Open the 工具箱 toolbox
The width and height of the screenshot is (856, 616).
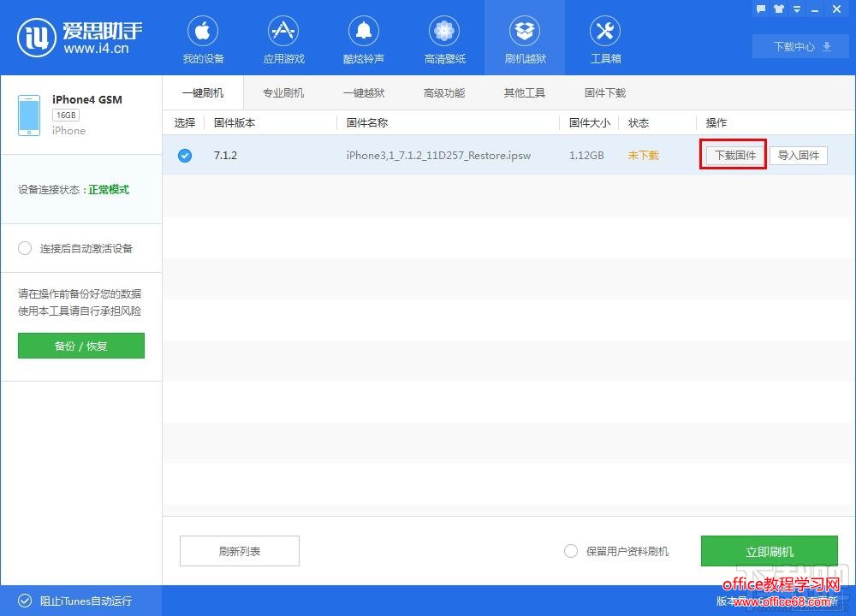pos(605,40)
